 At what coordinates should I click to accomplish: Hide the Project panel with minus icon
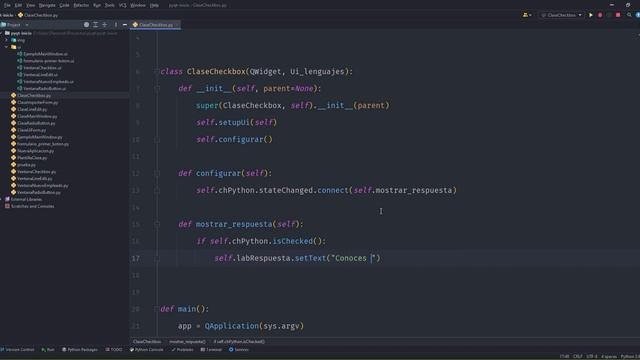point(124,25)
